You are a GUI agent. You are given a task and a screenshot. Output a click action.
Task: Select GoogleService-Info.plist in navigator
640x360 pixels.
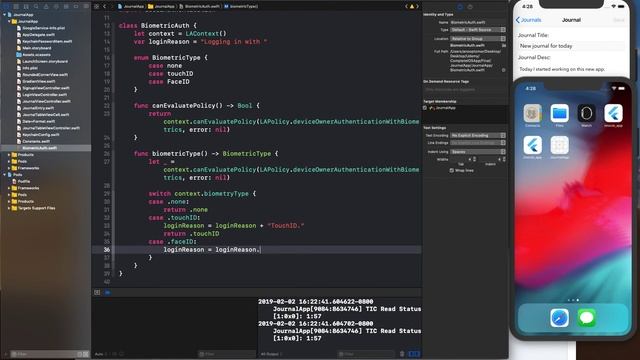point(44,28)
